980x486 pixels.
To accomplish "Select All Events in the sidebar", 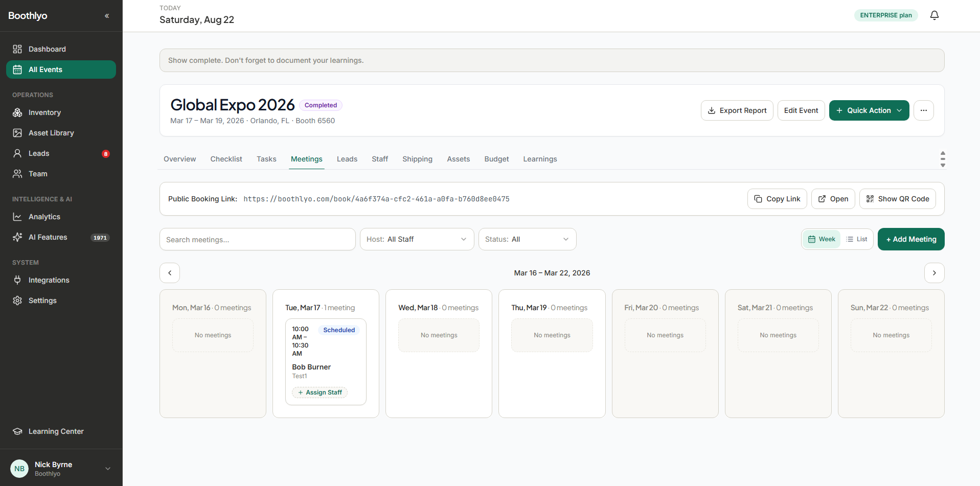I will tap(61, 70).
